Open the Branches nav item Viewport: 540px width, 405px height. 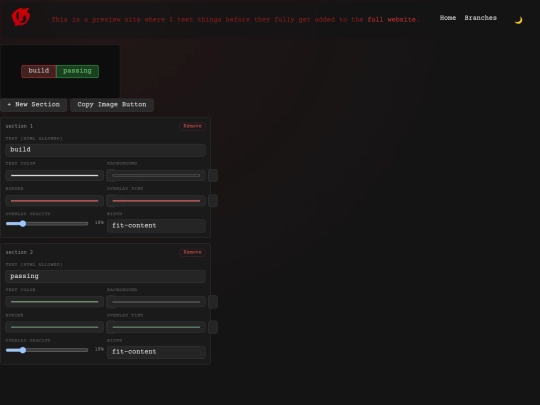[x=480, y=18]
